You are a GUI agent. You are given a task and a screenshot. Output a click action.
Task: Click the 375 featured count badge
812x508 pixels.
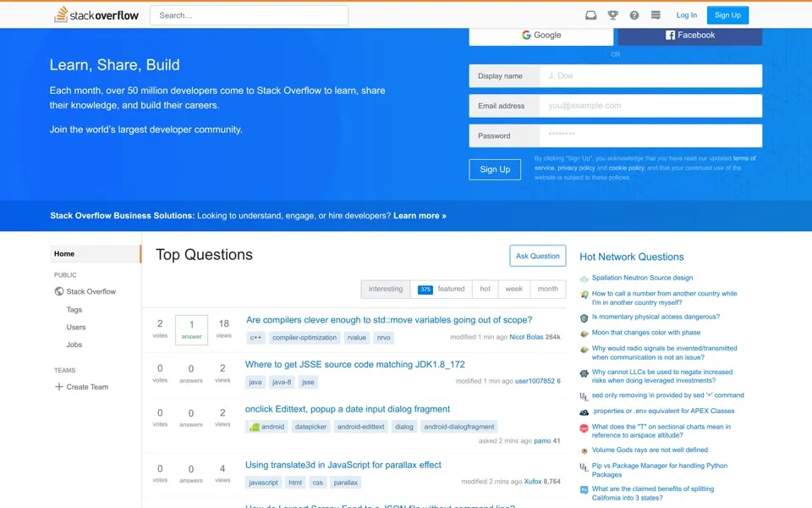[x=425, y=290]
